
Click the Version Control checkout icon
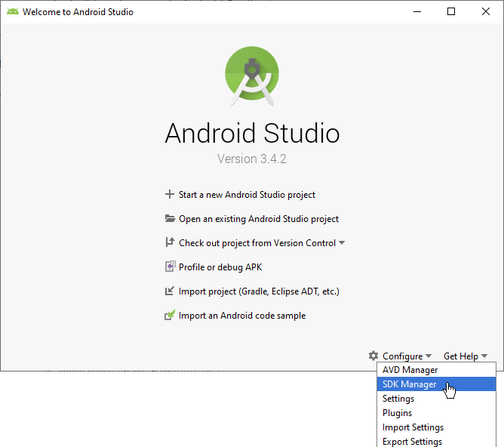[x=170, y=242]
